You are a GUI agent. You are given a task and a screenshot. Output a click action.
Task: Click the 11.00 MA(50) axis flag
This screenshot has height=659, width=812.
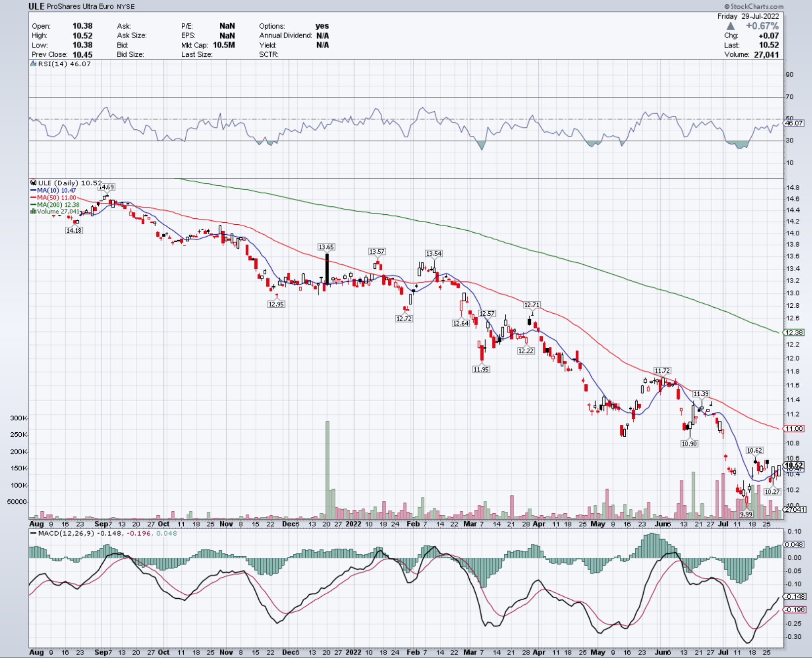(x=793, y=429)
